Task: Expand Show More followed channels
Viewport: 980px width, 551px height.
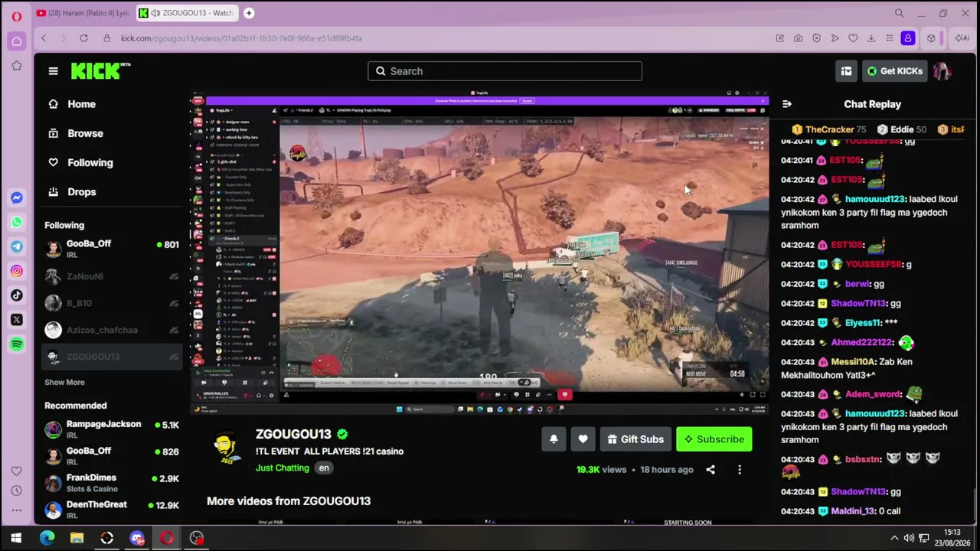Action: click(64, 382)
